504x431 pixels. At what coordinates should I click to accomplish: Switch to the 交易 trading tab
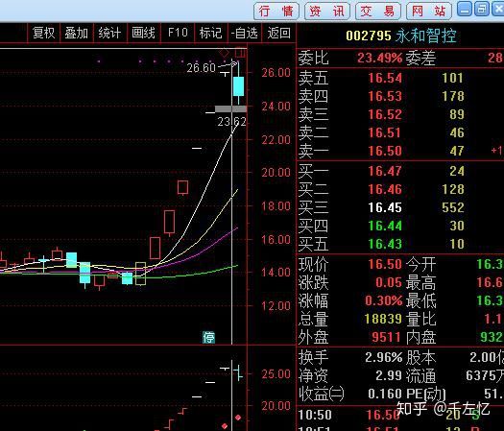[377, 12]
